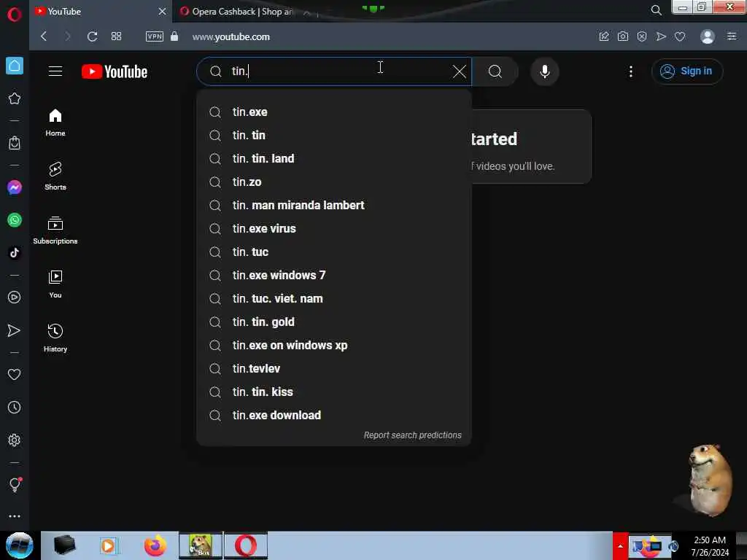Choose the "tin. tin. gold" suggestion

point(334,322)
